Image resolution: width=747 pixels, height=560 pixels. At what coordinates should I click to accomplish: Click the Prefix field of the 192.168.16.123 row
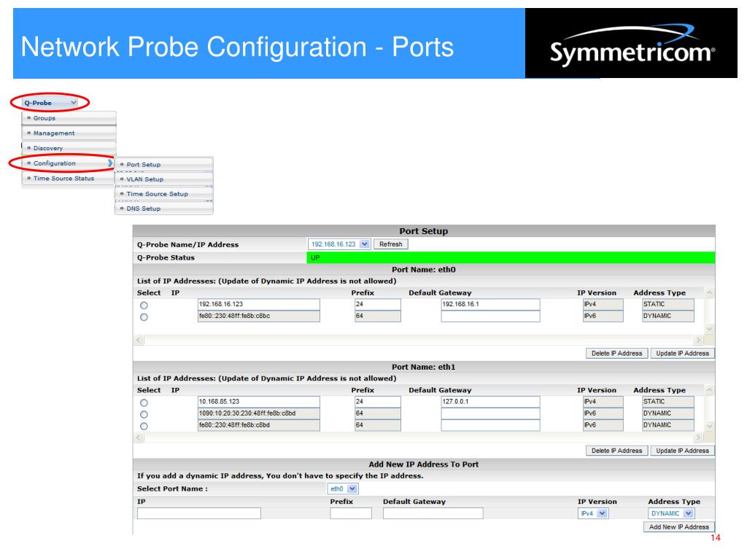click(377, 304)
